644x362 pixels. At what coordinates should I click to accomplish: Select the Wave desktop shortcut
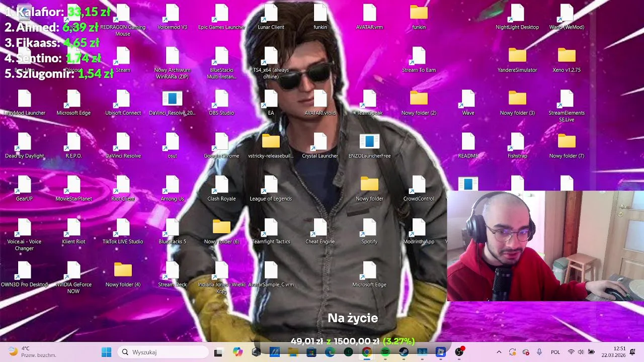pyautogui.click(x=468, y=103)
